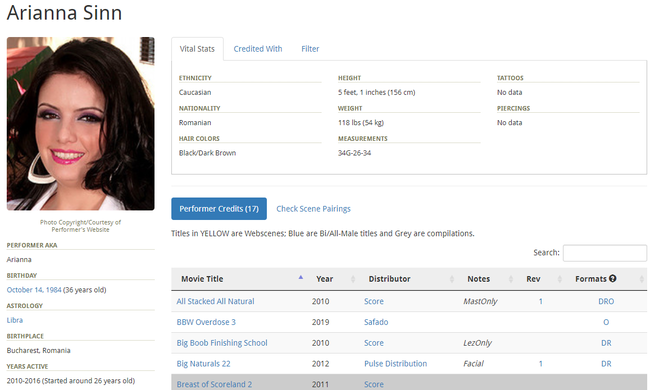Click the Formats help question-mark icon
The image size is (650, 390).
tap(612, 279)
